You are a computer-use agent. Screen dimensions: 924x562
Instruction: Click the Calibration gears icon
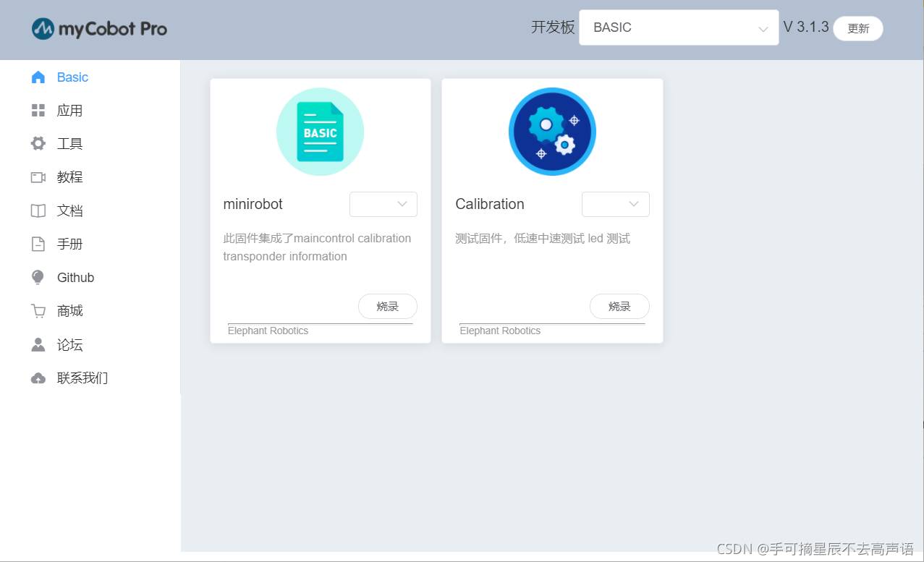[552, 132]
